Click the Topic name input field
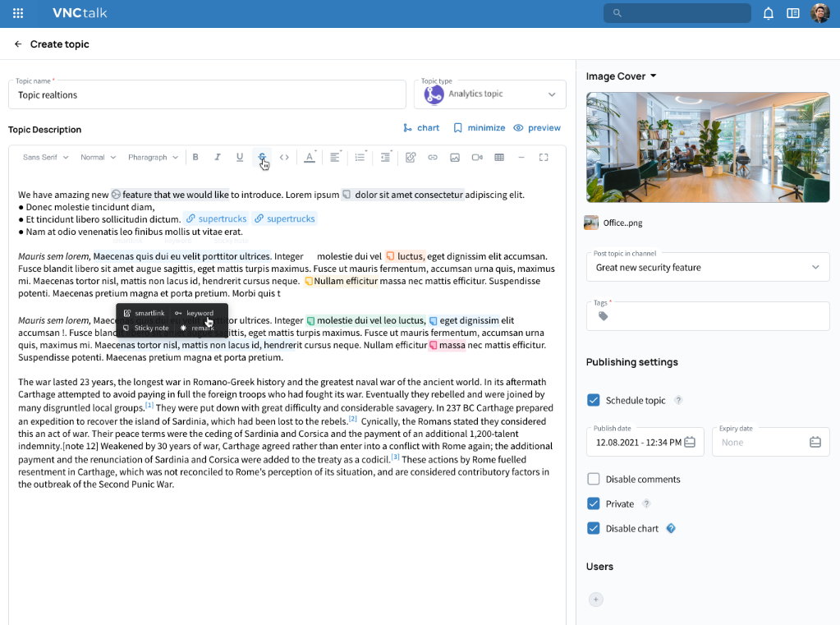 (207, 94)
